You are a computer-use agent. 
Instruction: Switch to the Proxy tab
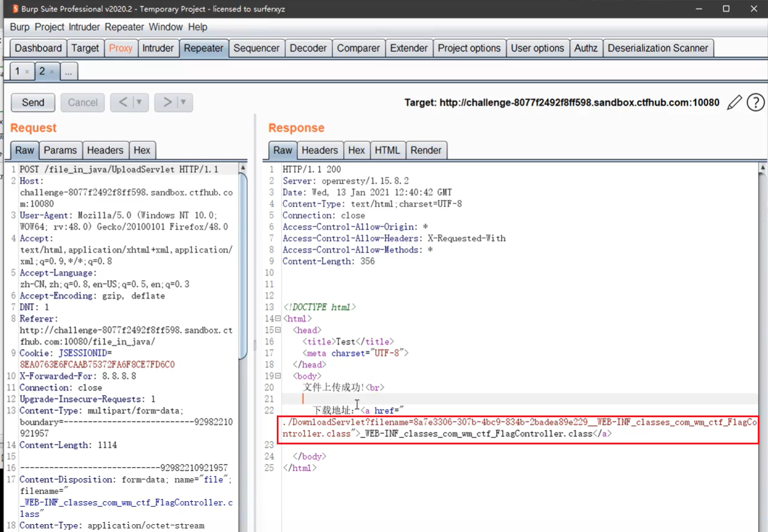point(120,48)
